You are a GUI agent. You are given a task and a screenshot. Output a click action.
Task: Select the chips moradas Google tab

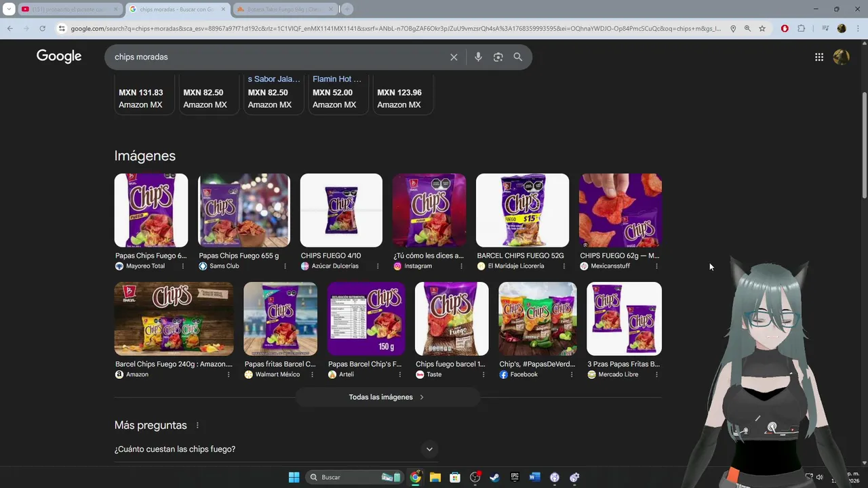(x=177, y=9)
